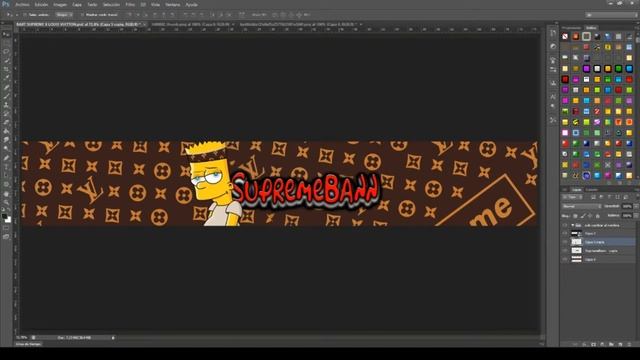Enable the Selec. autom. checkbox
Screen dimensions: 640x360
point(24,15)
